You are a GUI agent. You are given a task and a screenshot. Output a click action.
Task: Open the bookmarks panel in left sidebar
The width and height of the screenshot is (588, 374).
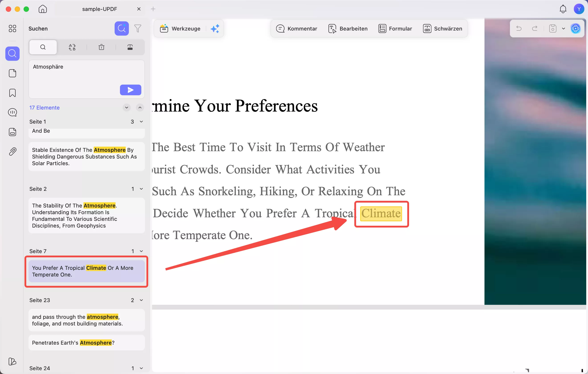point(12,93)
